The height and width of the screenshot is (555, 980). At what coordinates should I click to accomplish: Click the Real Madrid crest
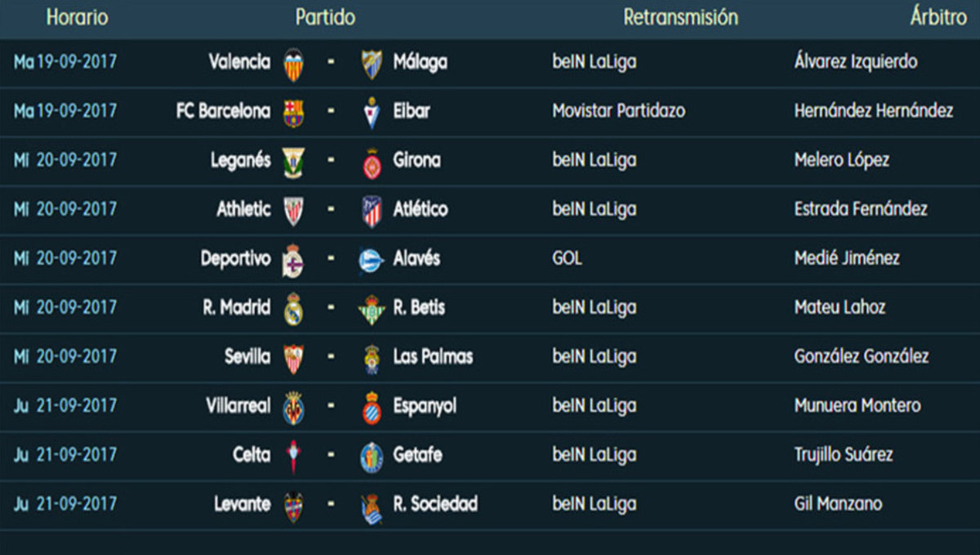(293, 309)
